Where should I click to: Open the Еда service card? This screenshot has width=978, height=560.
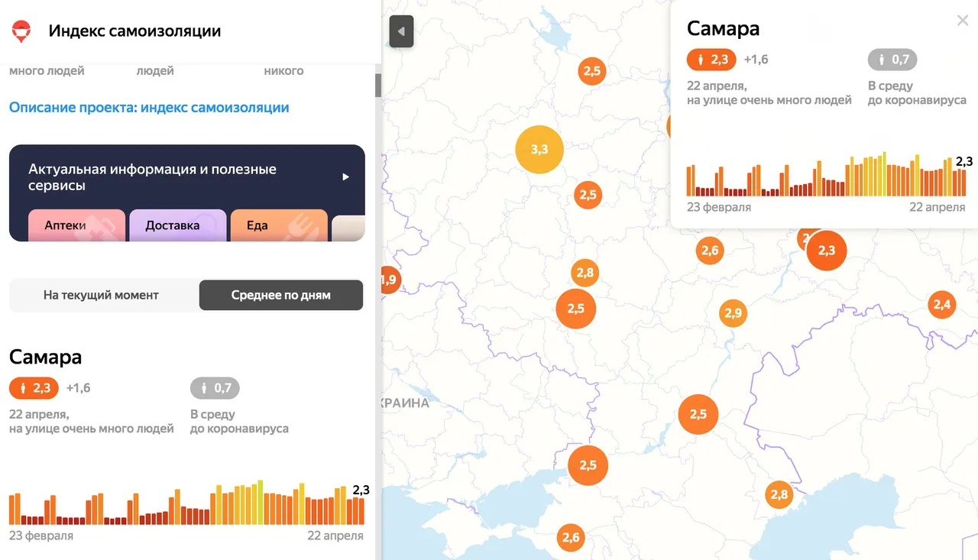coord(278,225)
